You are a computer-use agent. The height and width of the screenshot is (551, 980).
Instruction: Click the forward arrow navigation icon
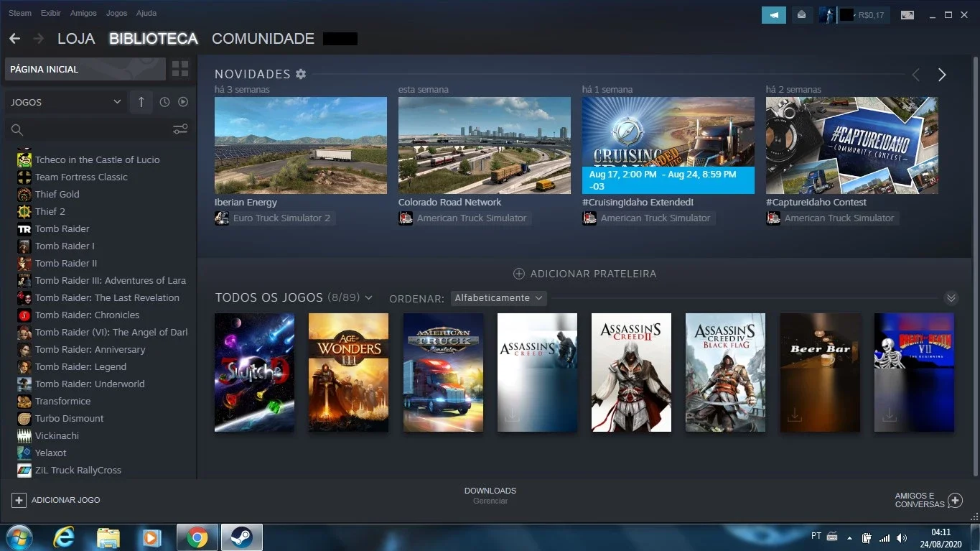tap(39, 39)
